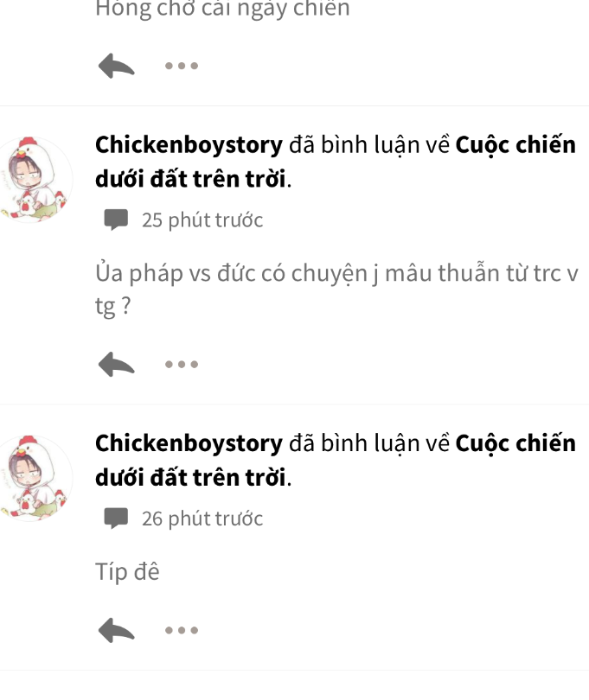Open the 'tg ?' second line of the 25-minute comment
The image size is (589, 700).
[x=113, y=307]
